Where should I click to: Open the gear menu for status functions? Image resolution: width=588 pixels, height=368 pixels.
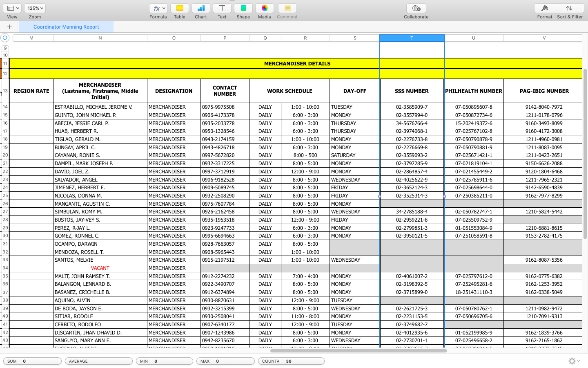click(574, 361)
